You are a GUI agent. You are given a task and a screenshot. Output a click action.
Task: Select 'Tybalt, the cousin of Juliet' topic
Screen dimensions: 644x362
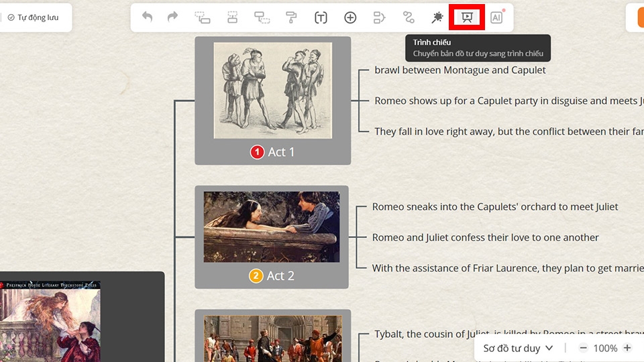pos(509,334)
